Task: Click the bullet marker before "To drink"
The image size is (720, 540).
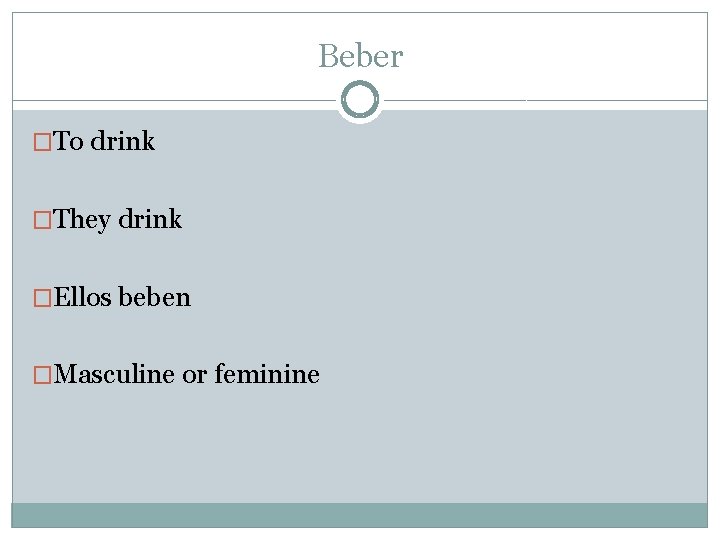Action: (41, 142)
